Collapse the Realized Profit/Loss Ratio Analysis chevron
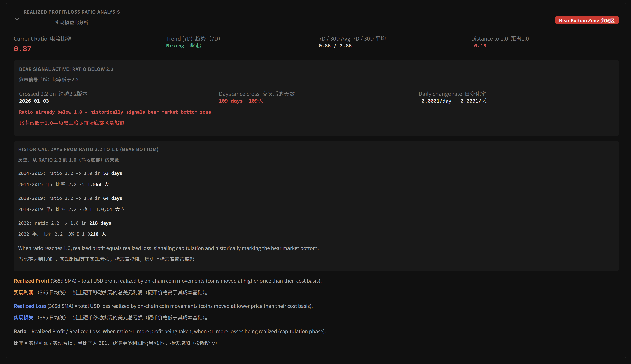The height and width of the screenshot is (364, 631). pos(17,19)
